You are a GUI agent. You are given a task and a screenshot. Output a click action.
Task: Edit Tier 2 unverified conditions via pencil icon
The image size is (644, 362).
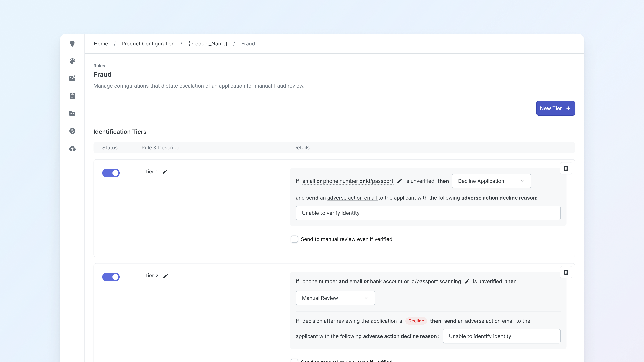[x=467, y=281]
